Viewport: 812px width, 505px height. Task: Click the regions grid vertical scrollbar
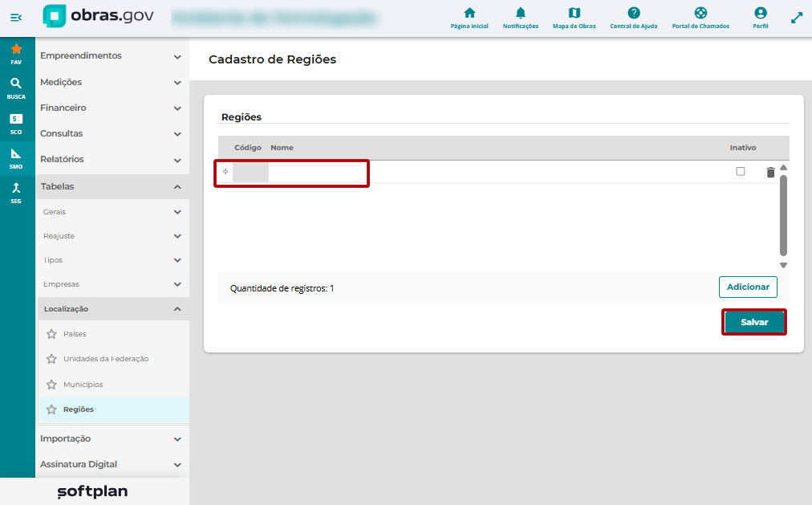pos(784,215)
